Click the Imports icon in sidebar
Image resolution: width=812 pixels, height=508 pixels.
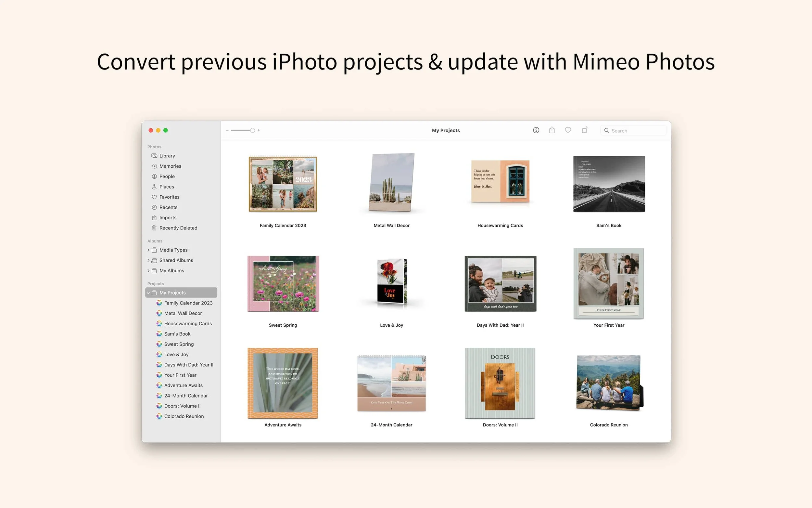154,218
